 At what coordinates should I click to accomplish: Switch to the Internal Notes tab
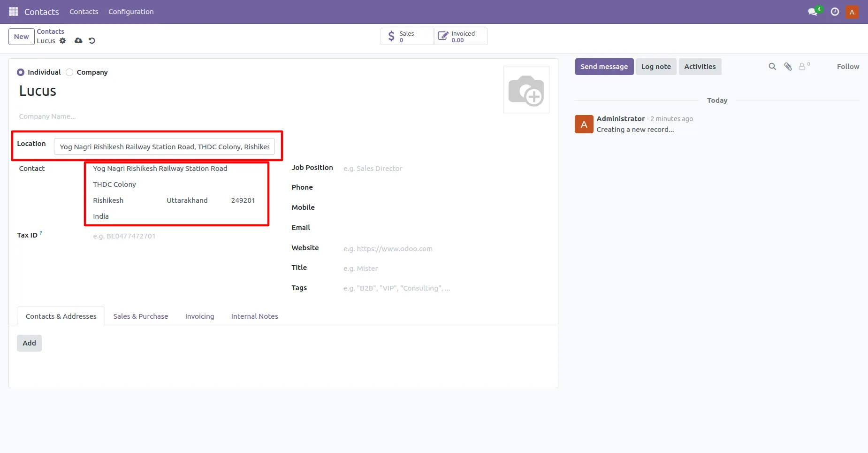tap(255, 316)
